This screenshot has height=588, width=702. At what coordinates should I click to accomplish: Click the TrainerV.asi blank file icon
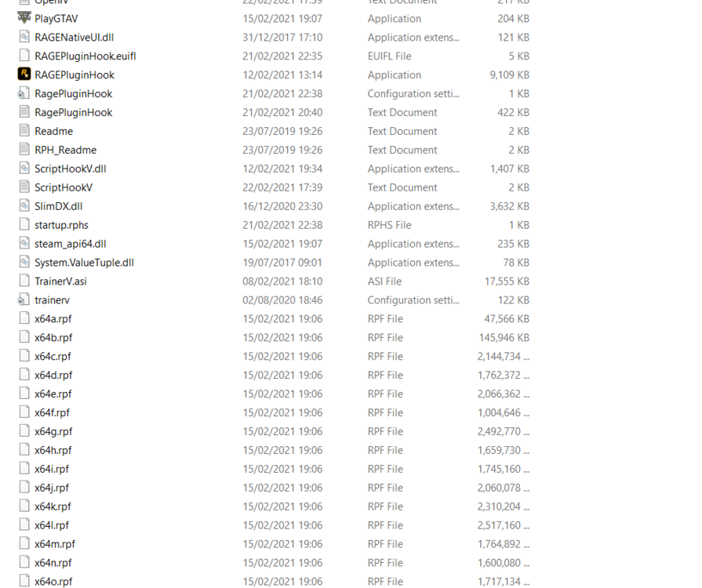[x=24, y=281]
